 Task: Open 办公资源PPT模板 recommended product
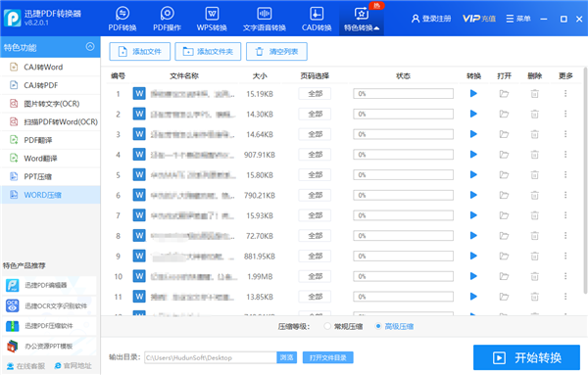(x=49, y=347)
